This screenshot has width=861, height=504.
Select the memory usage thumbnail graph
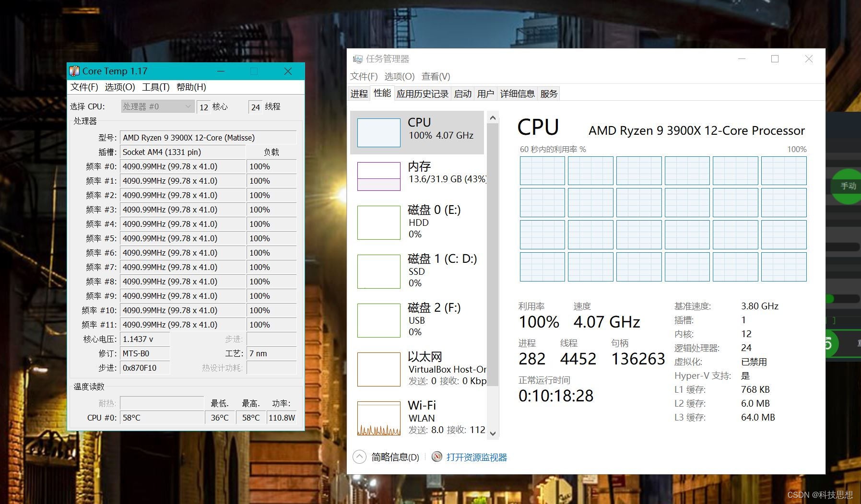[x=379, y=176]
